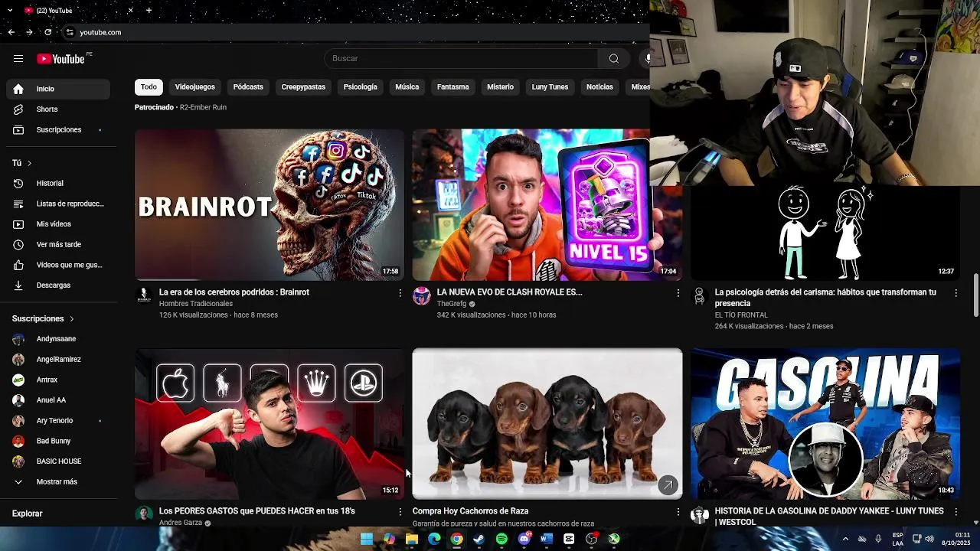Image resolution: width=980 pixels, height=551 pixels.
Task: Go back in browser toolbar
Action: (11, 32)
